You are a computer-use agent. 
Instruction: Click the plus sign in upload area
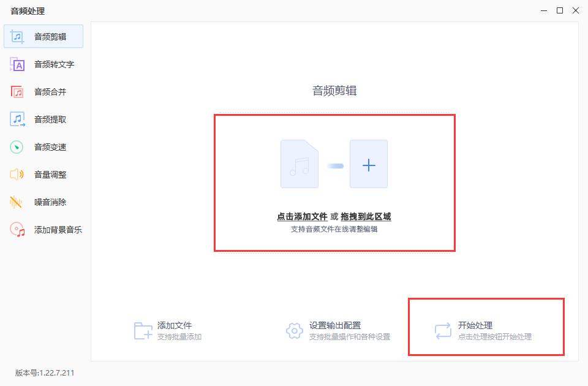tap(369, 164)
